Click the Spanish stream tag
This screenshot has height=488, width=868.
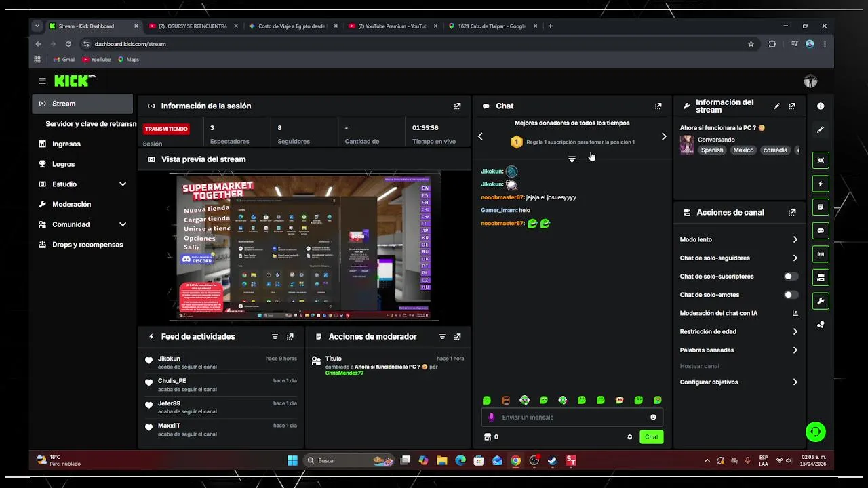tap(712, 150)
